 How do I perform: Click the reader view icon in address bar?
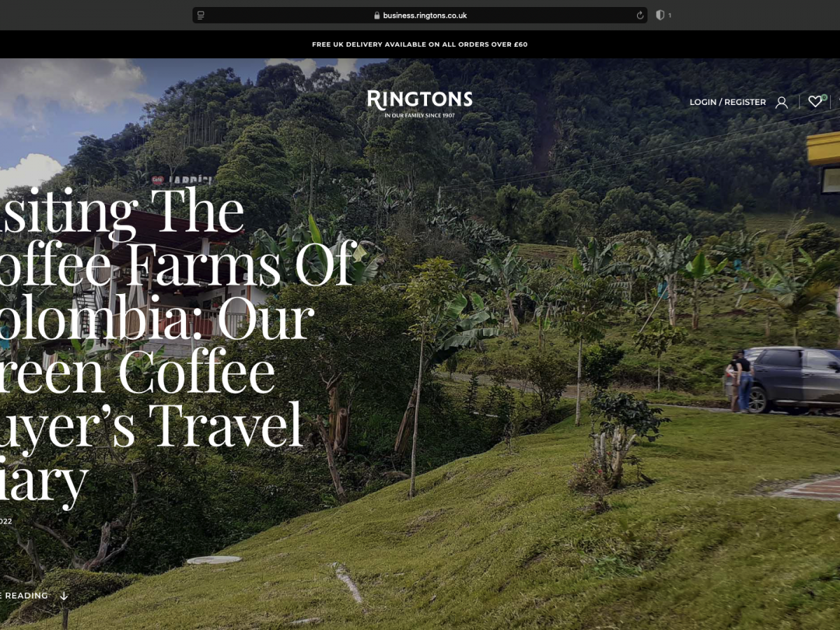201,15
